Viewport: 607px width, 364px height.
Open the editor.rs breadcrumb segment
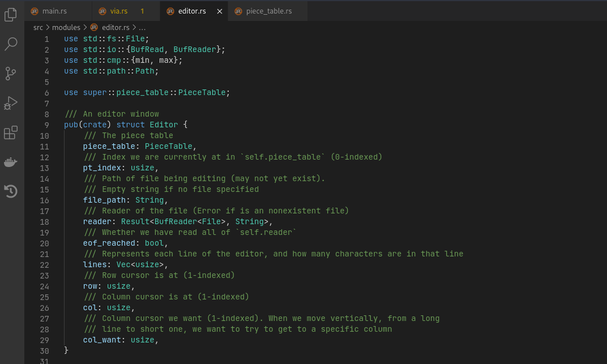[x=116, y=28]
